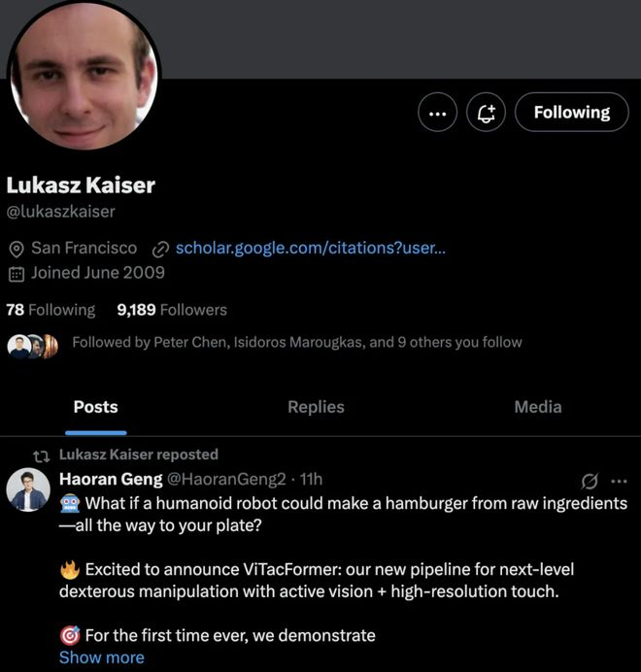Switch to the Media tab
The width and height of the screenshot is (641, 672).
[537, 407]
